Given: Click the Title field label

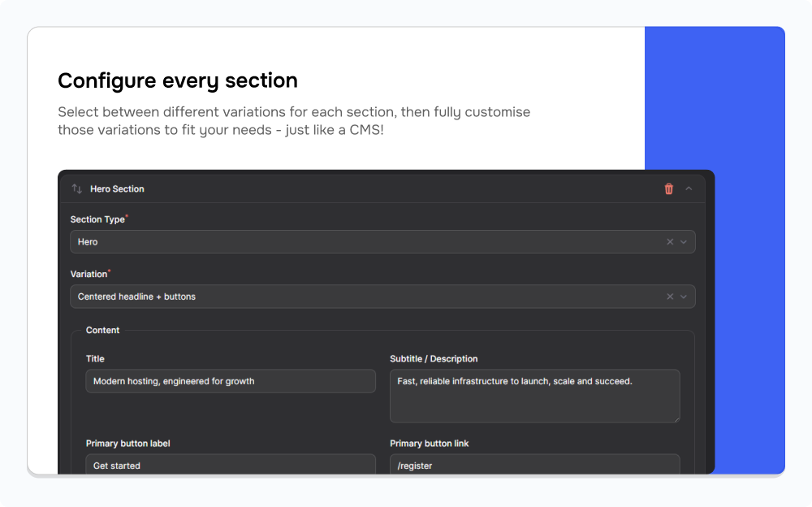Looking at the screenshot, I should pyautogui.click(x=95, y=358).
